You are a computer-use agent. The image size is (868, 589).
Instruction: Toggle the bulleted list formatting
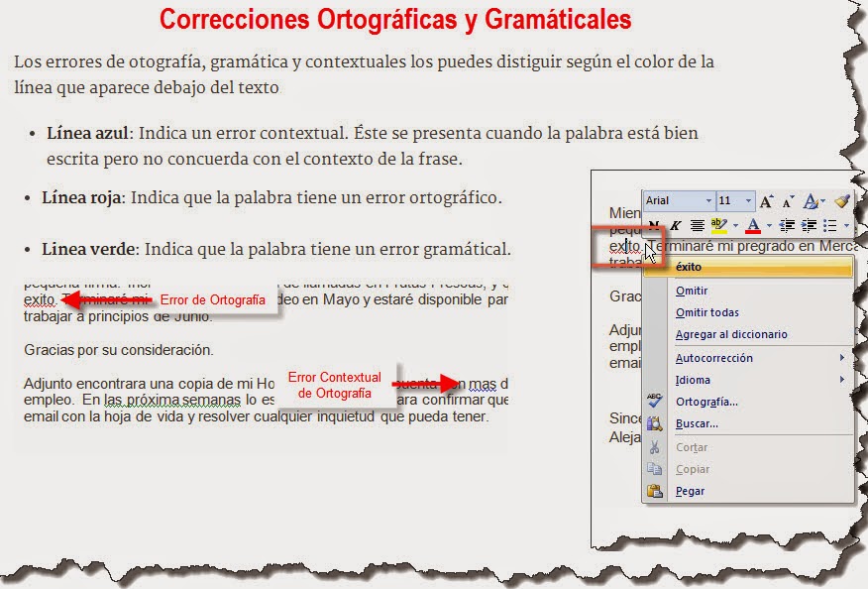[831, 224]
